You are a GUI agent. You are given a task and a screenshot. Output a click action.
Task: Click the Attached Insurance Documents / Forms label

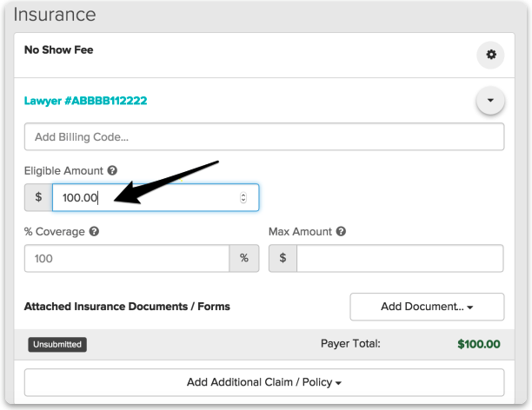127,307
